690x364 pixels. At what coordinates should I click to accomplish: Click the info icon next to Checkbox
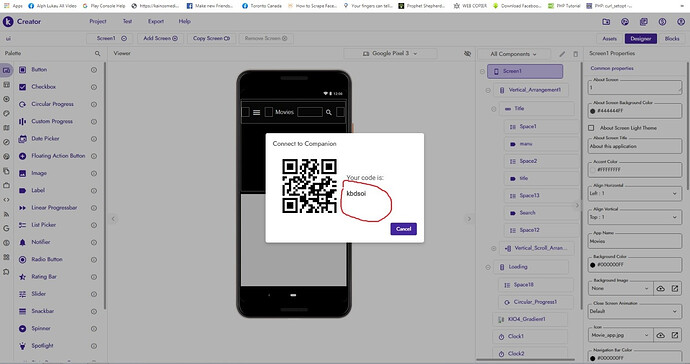pos(94,87)
